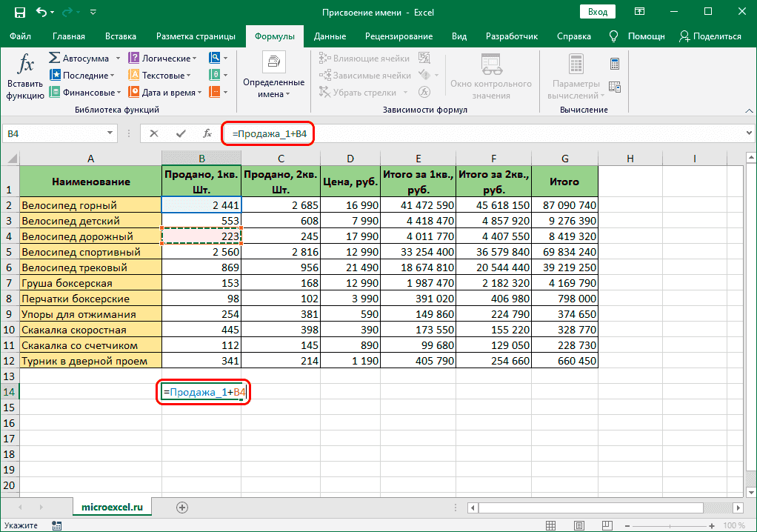
Task: Click the Логические functions icon
Action: pos(133,57)
